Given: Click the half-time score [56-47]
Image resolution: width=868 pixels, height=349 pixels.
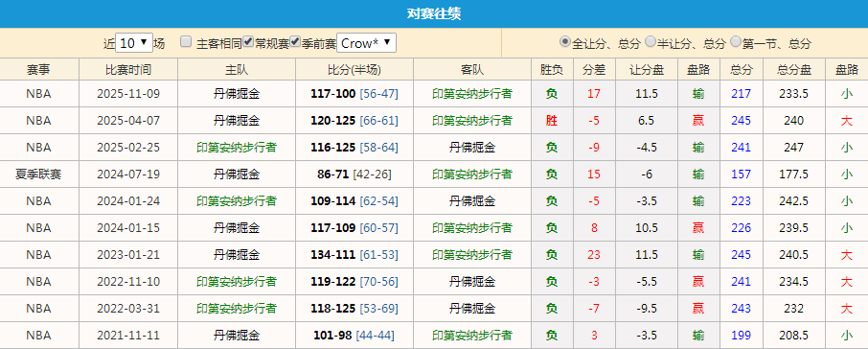Looking at the screenshot, I should [378, 94].
